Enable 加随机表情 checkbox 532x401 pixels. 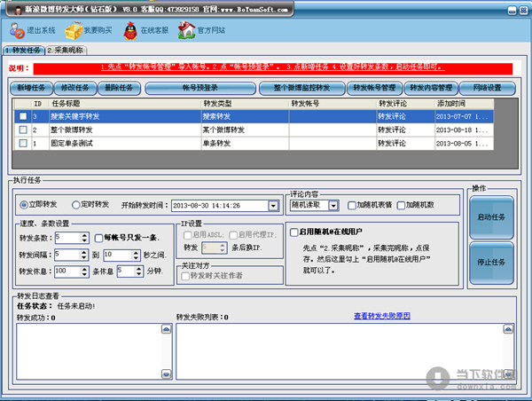click(x=352, y=205)
